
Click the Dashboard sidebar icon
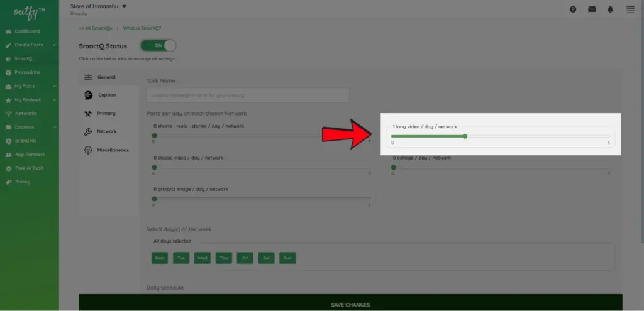pyautogui.click(x=8, y=31)
